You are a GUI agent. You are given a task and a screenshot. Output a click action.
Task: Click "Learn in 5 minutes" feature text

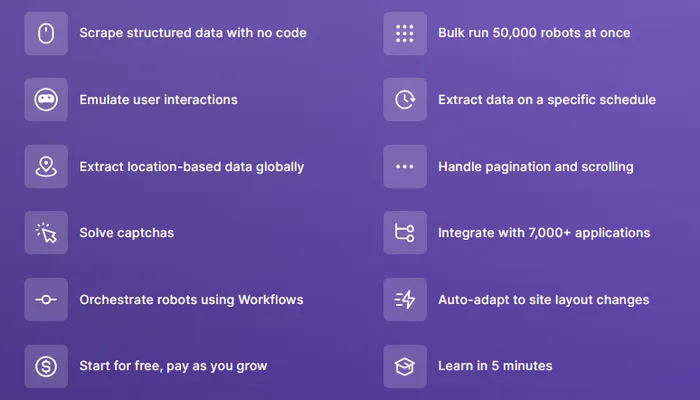click(x=495, y=366)
